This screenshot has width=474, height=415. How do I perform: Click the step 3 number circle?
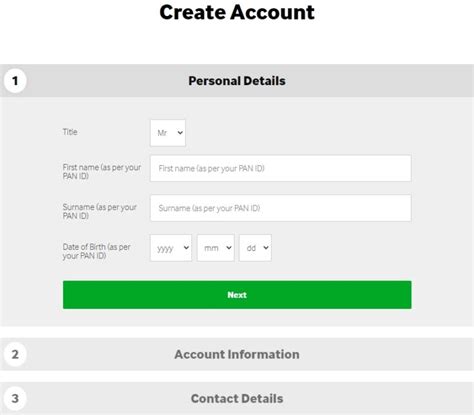[15, 398]
